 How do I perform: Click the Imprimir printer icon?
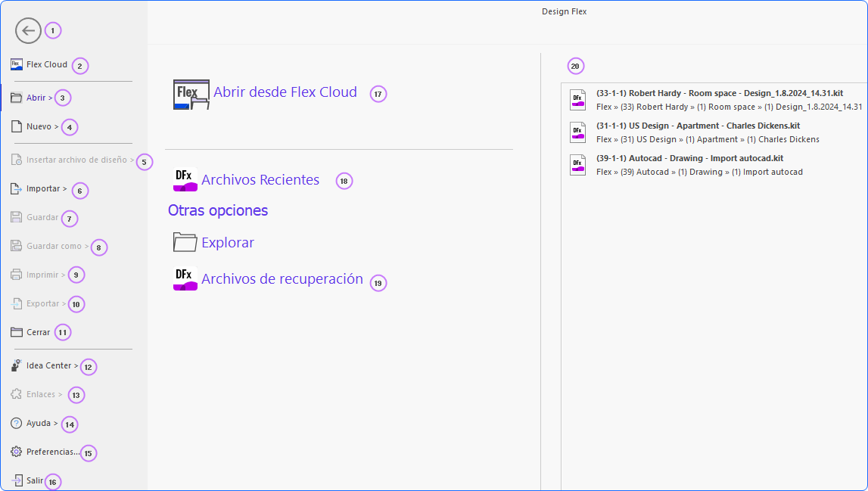point(17,275)
